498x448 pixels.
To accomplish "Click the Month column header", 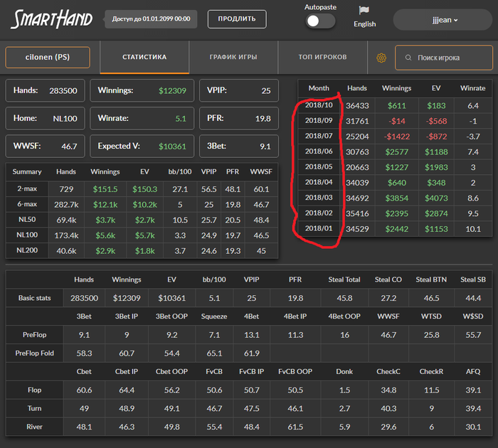I will click(319, 88).
